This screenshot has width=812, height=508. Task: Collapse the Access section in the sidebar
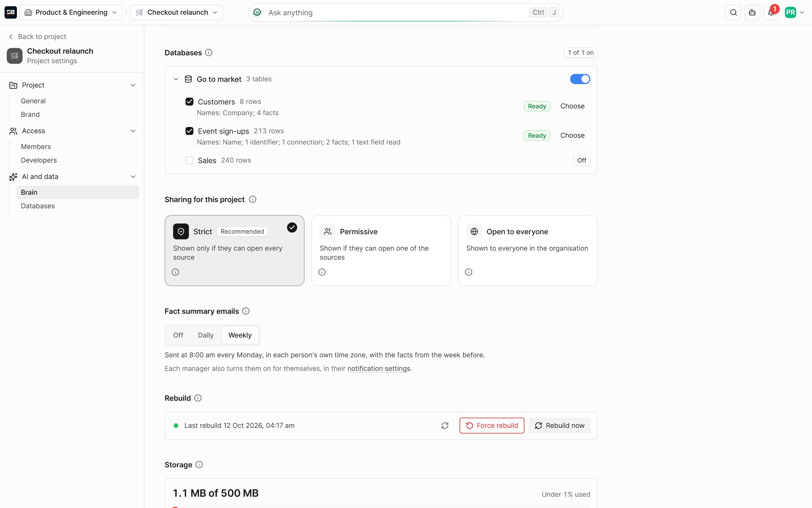tap(133, 131)
